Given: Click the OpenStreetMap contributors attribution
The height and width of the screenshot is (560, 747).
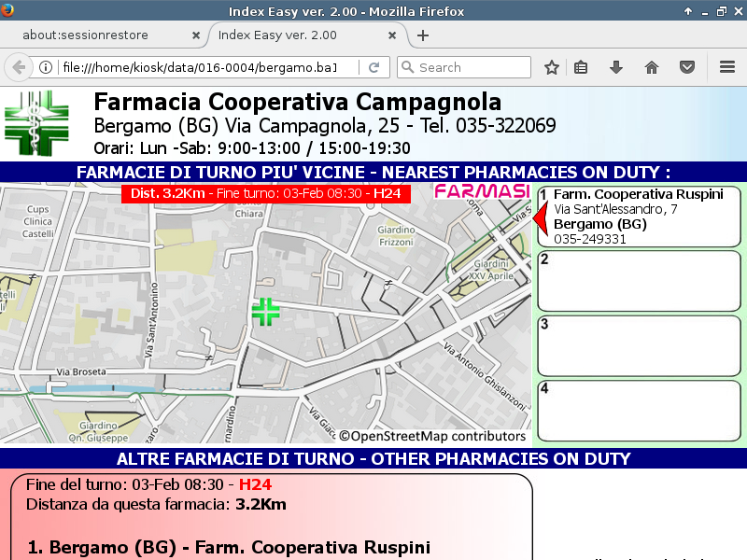Looking at the screenshot, I should tap(432, 436).
